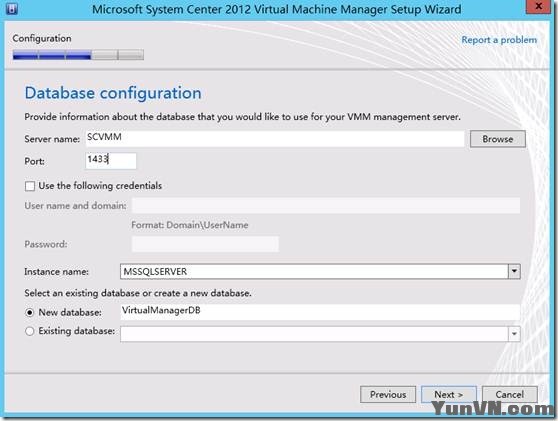
Task: Cancel the setup wizard
Action: 510,394
